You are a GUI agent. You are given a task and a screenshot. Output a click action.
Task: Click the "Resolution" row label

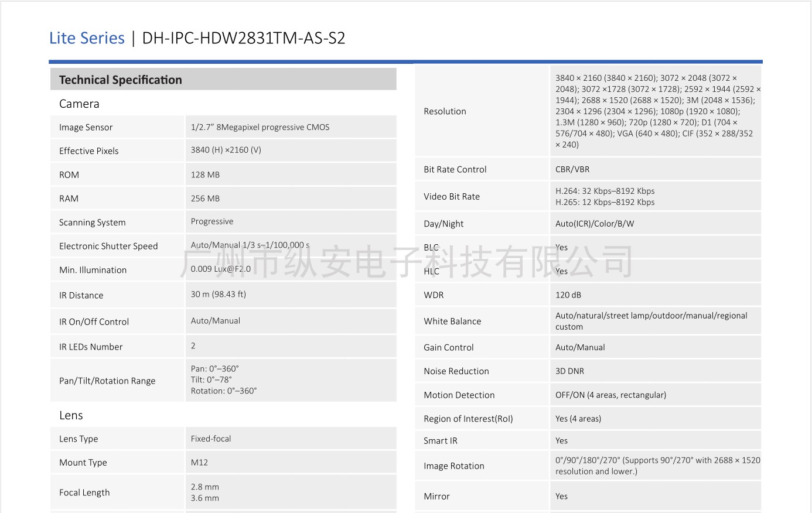[x=445, y=111]
